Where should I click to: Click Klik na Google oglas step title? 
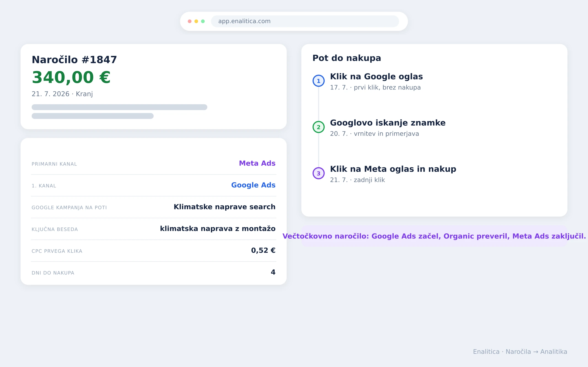[377, 77]
